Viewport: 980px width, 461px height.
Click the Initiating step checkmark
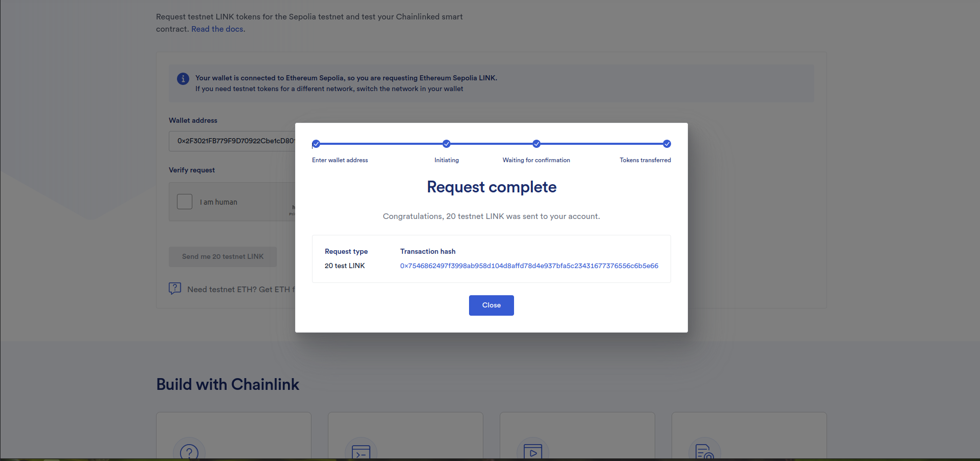(x=447, y=144)
